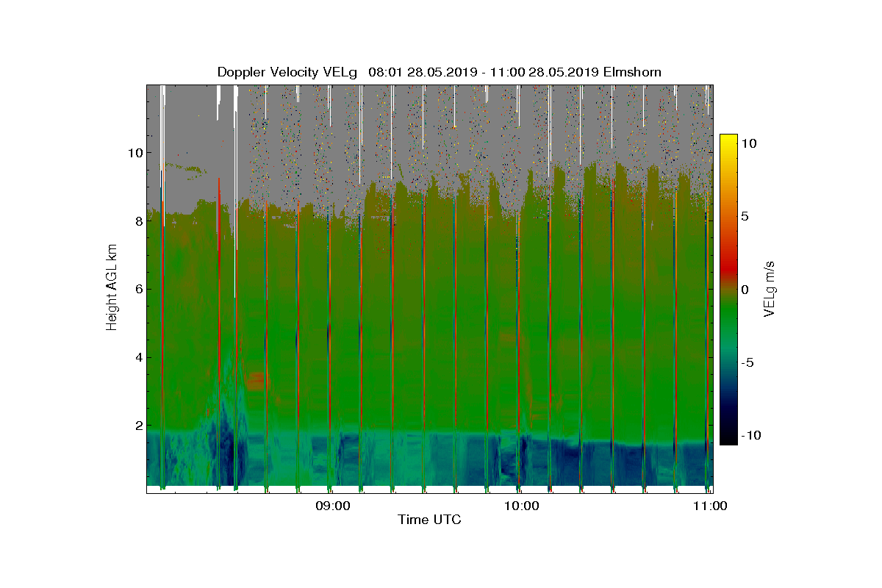Screen dimensions: 882x588
Task: Click the colorbar tick label '-5'
Action: (x=747, y=362)
